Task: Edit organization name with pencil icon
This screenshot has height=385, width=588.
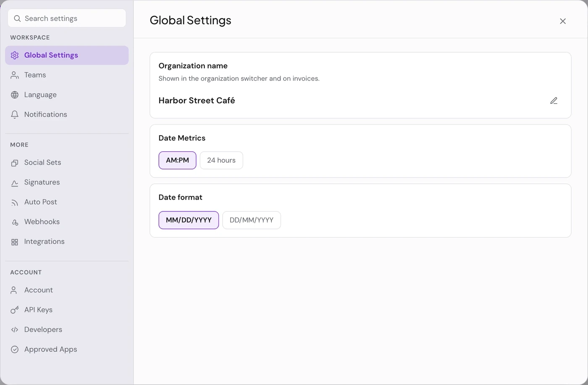Action: (554, 101)
